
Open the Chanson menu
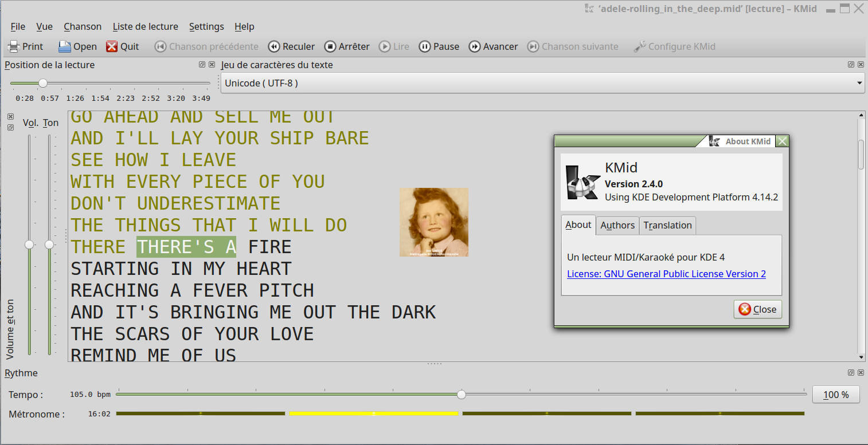pyautogui.click(x=83, y=26)
